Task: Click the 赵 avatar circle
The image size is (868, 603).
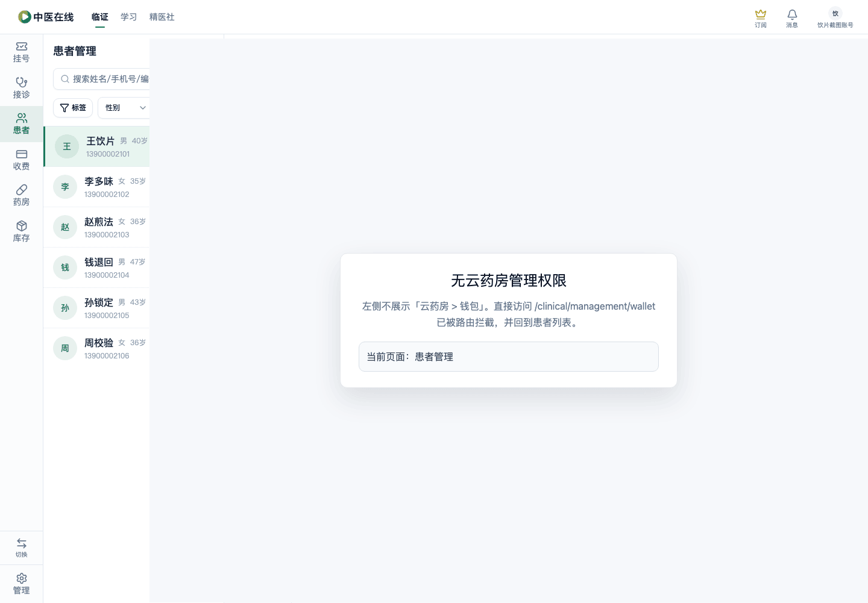Action: [65, 227]
